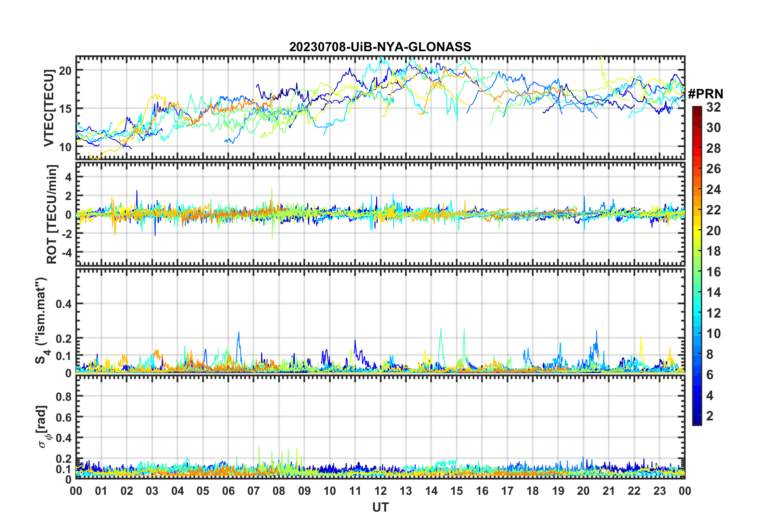This screenshot has width=761, height=532.
Task: Click the VTEC[TECU] axis label
Action: pyautogui.click(x=49, y=108)
